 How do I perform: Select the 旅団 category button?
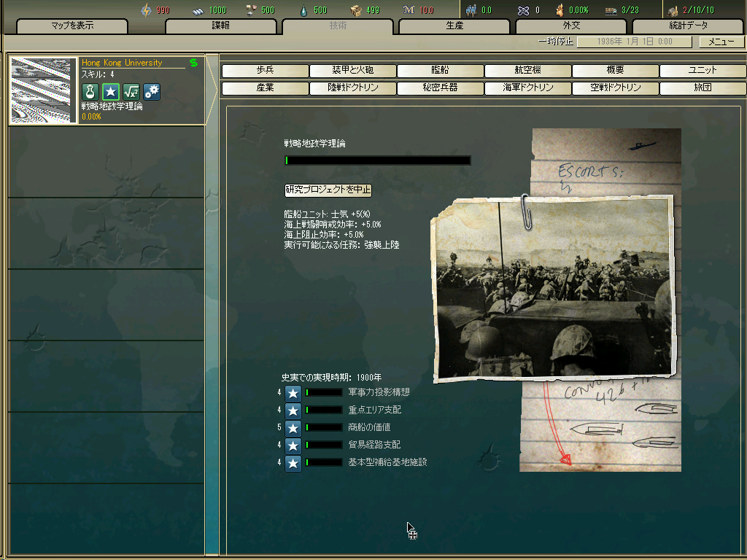coord(703,88)
